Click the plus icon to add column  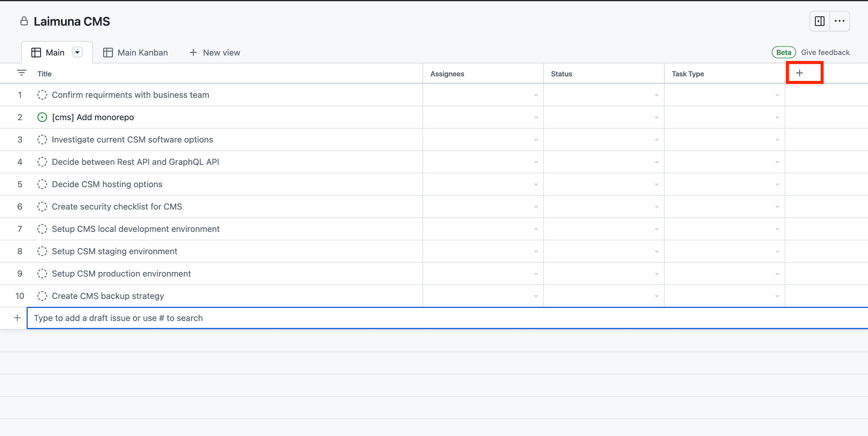pyautogui.click(x=800, y=73)
